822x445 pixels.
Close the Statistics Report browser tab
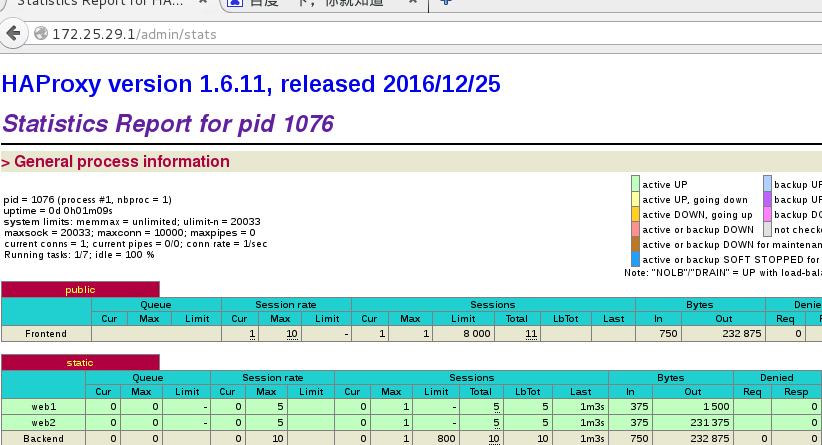202,2
